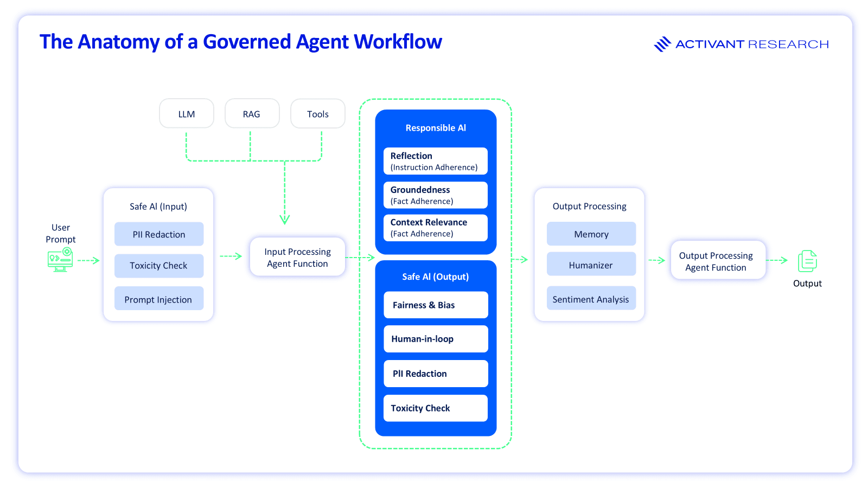The width and height of the screenshot is (868, 488).
Task: Click the Activant Research logo
Action: pyautogui.click(x=741, y=44)
